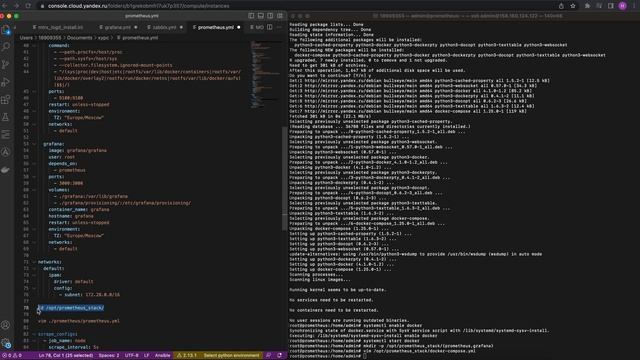640x360 pixels.
Task: Split the editor to the right
Action: (x=270, y=27)
